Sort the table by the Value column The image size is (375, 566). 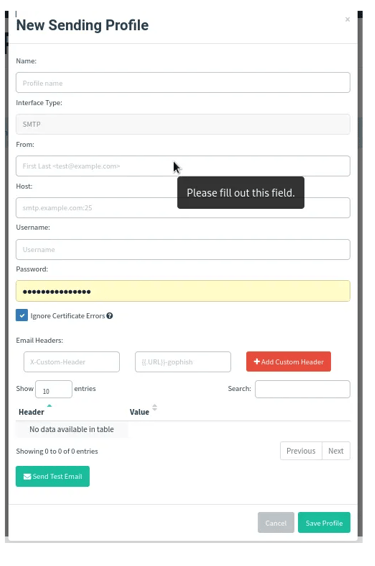point(139,412)
